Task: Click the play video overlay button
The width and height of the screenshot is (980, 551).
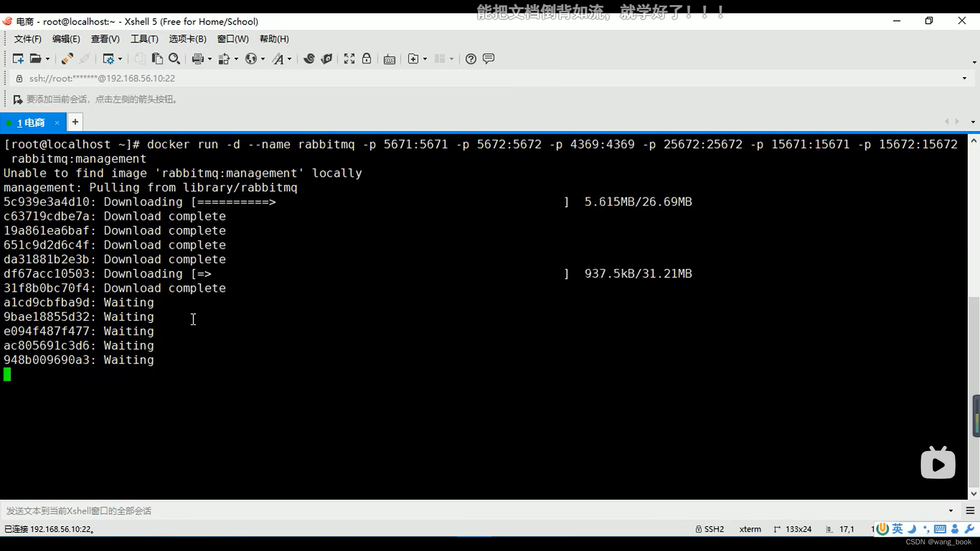Action: pos(938,463)
